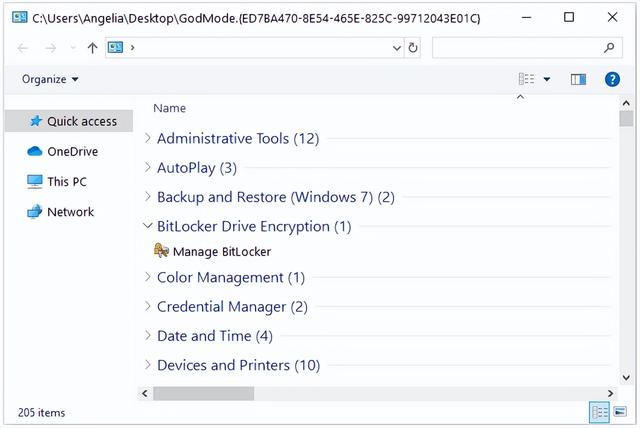Image resolution: width=640 pixels, height=428 pixels.
Task: Click the Network icon
Action: 35,211
